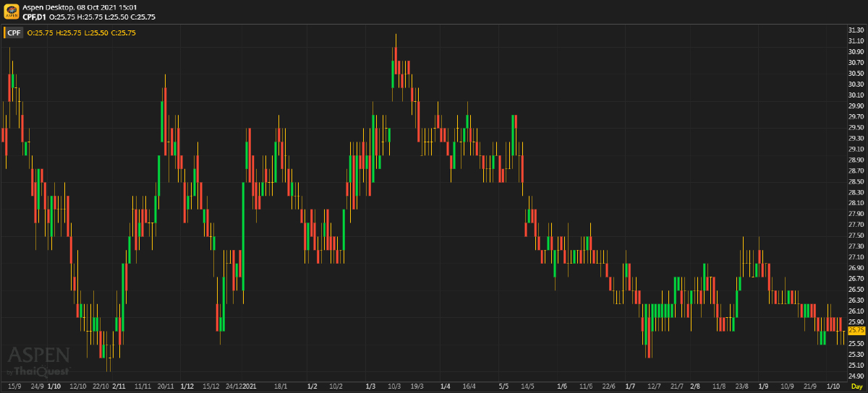
Task: Click the 1/6 date on time axis
Action: (562, 386)
